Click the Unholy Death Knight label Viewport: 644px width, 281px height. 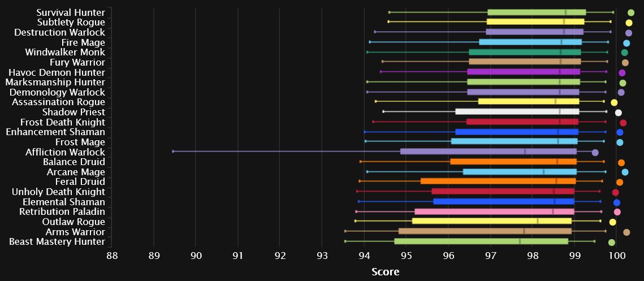tap(58, 192)
